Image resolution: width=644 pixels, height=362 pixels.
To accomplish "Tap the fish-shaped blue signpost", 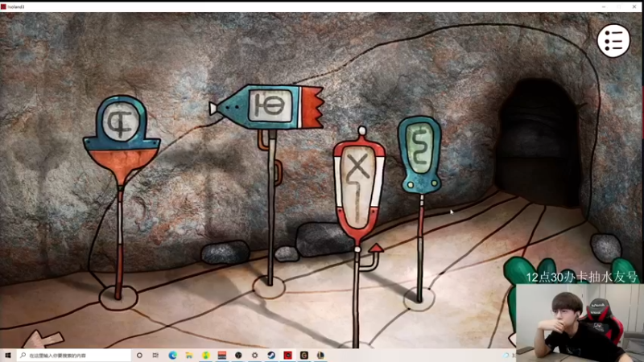I will coord(269,107).
